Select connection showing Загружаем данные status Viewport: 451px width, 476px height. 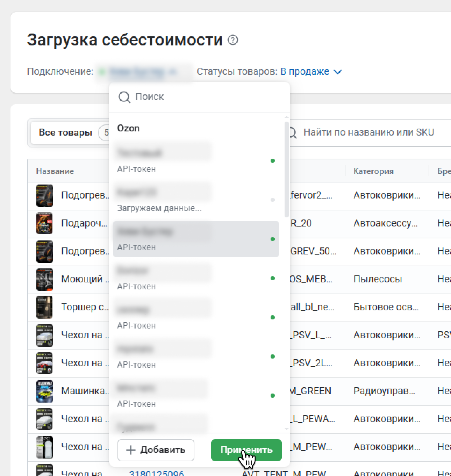coord(196,200)
